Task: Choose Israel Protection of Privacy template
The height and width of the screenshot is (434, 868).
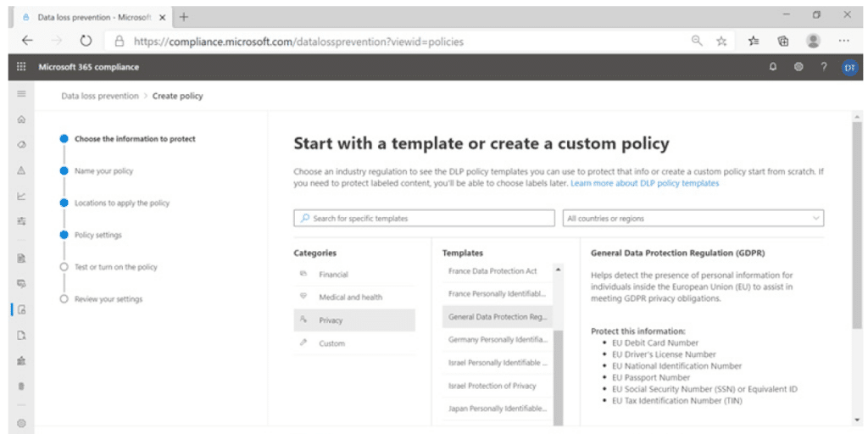Action: [497, 386]
